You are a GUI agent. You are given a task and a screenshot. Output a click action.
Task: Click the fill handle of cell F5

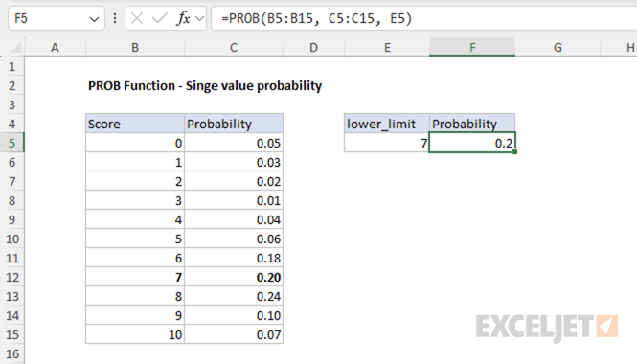pos(514,152)
